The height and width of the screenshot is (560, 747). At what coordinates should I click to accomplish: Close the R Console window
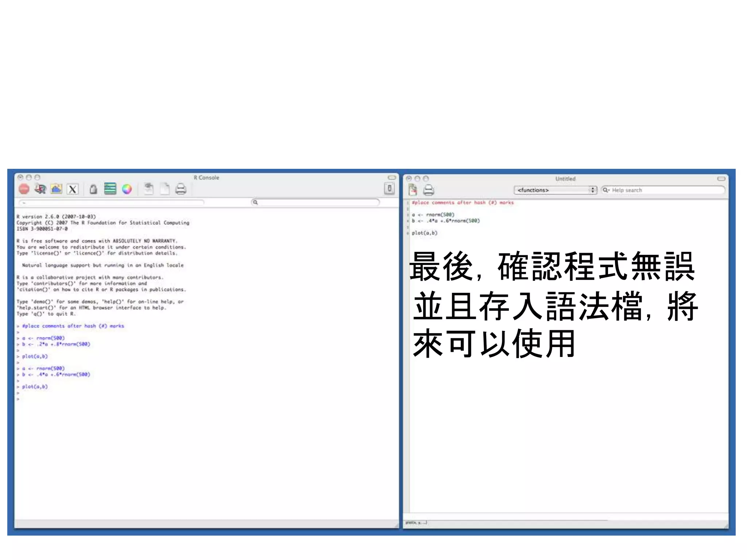[x=20, y=177]
